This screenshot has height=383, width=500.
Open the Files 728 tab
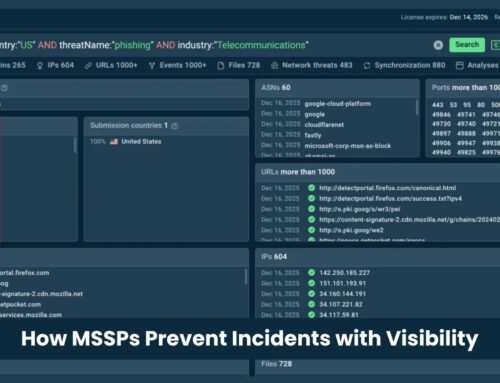tap(239, 65)
